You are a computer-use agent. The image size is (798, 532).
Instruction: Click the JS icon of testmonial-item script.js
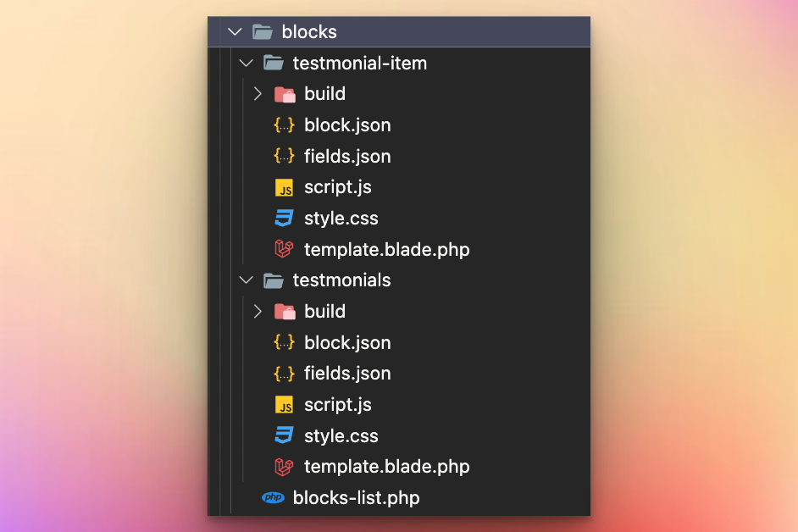(x=285, y=188)
